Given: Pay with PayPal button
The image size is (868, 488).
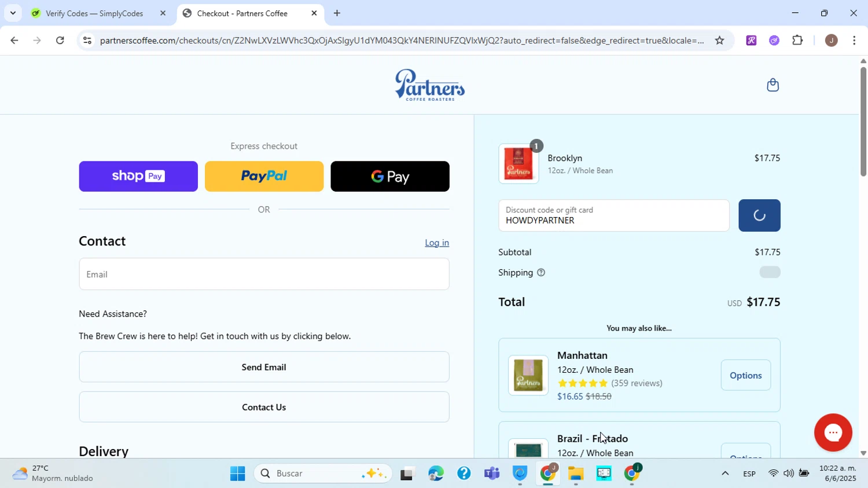Looking at the screenshot, I should [264, 177].
